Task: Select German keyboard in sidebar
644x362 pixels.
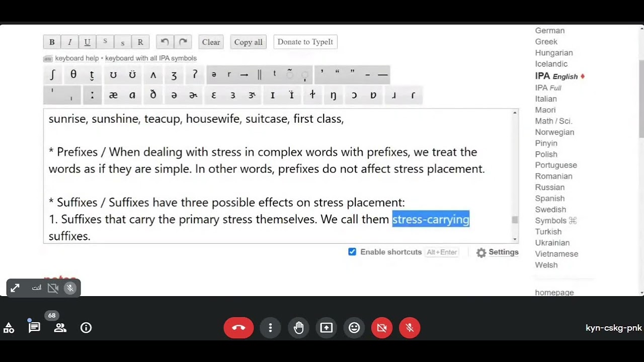Action: pos(550,31)
